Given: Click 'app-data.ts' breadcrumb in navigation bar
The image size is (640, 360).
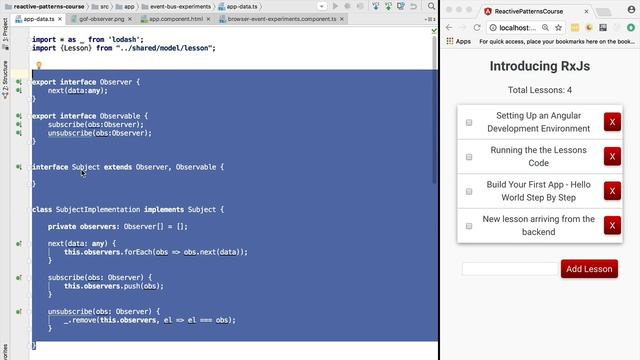Looking at the screenshot, I should [238, 6].
